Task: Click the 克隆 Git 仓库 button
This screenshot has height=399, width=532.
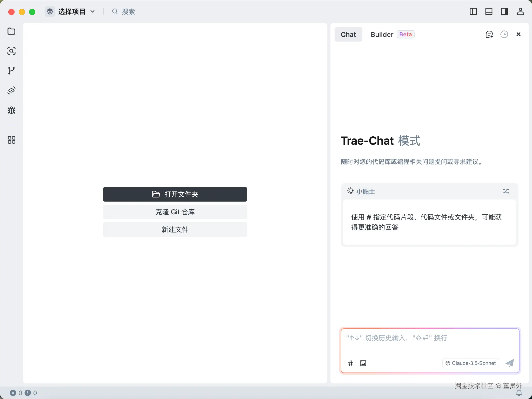Action: point(175,212)
